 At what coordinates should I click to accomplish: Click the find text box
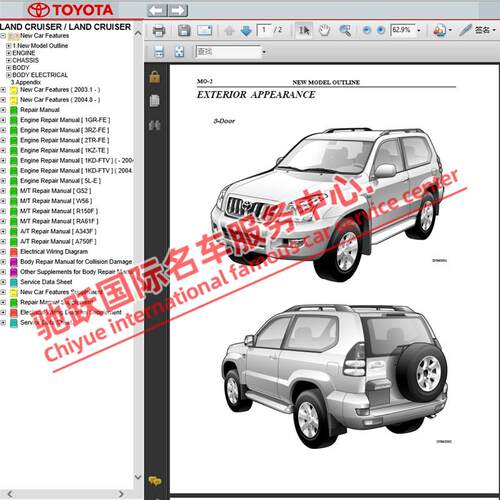pos(228,52)
